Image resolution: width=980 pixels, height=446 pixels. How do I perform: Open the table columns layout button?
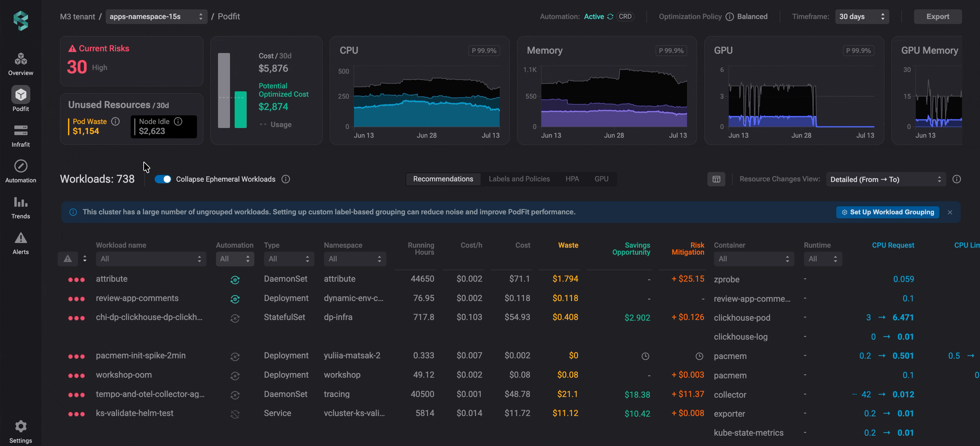(716, 179)
